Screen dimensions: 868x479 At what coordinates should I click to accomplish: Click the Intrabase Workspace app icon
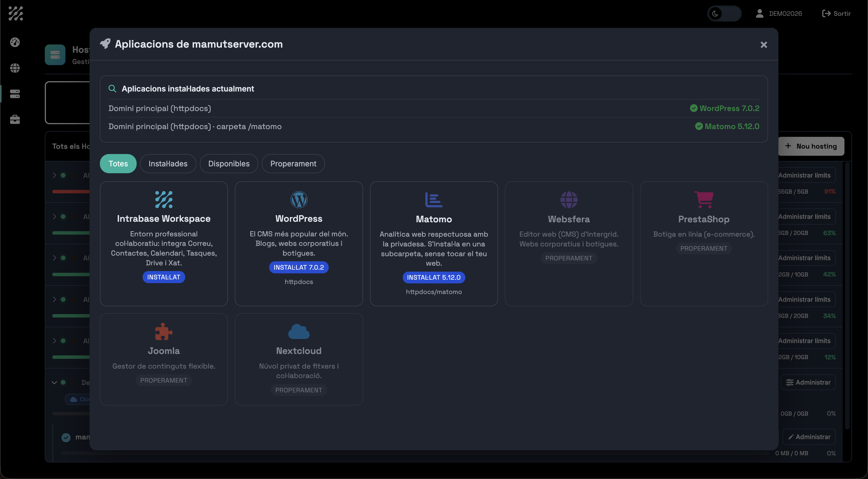(x=164, y=200)
